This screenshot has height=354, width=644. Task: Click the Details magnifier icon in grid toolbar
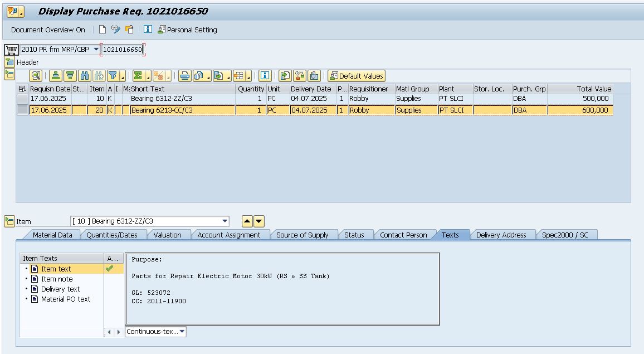point(36,76)
